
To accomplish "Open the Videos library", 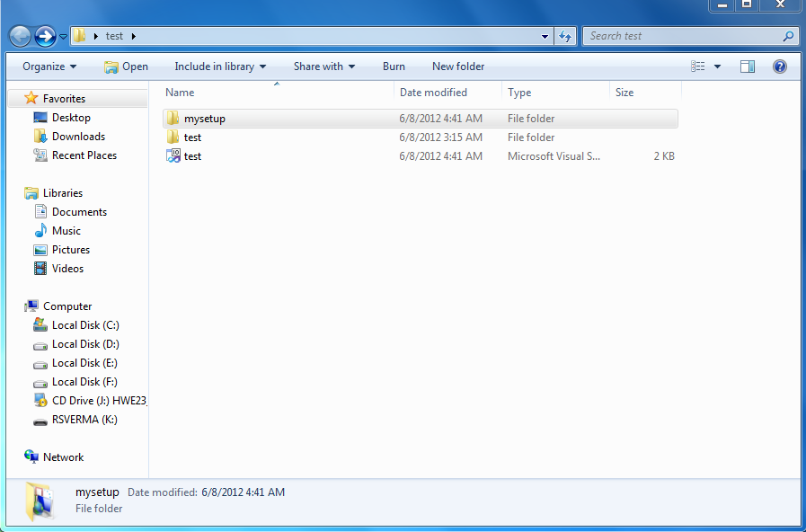I will 67,269.
